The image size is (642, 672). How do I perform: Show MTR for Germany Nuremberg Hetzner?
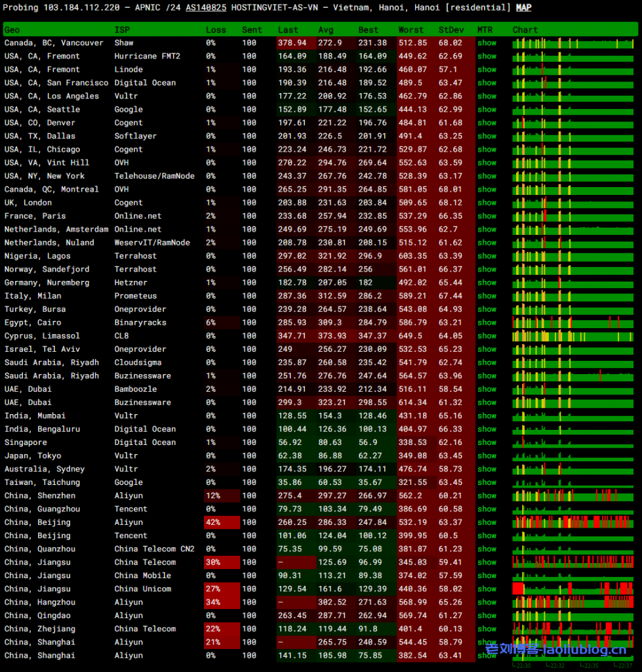point(487,282)
